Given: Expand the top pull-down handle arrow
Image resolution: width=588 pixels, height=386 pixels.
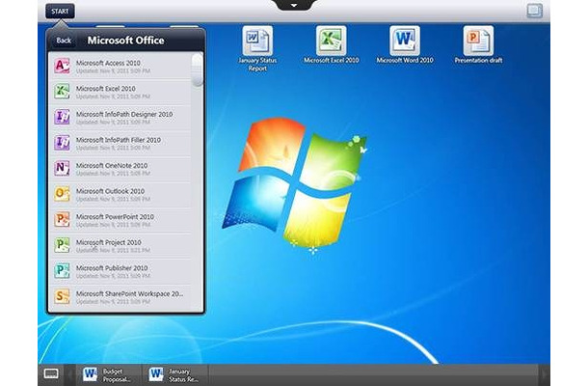Looking at the screenshot, I should (294, 5).
